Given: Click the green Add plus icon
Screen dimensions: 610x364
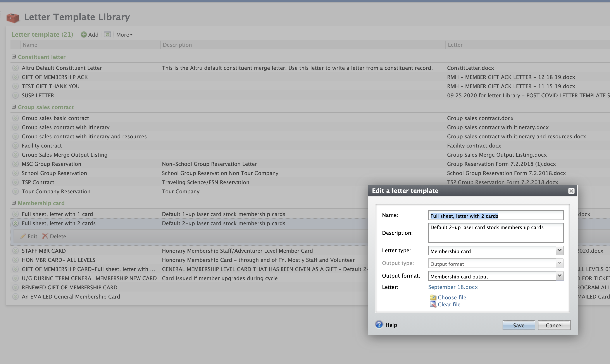Looking at the screenshot, I should (84, 34).
